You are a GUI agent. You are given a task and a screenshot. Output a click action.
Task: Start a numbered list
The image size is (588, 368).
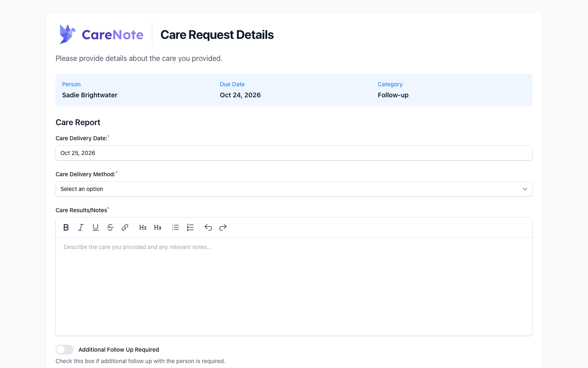(190, 227)
